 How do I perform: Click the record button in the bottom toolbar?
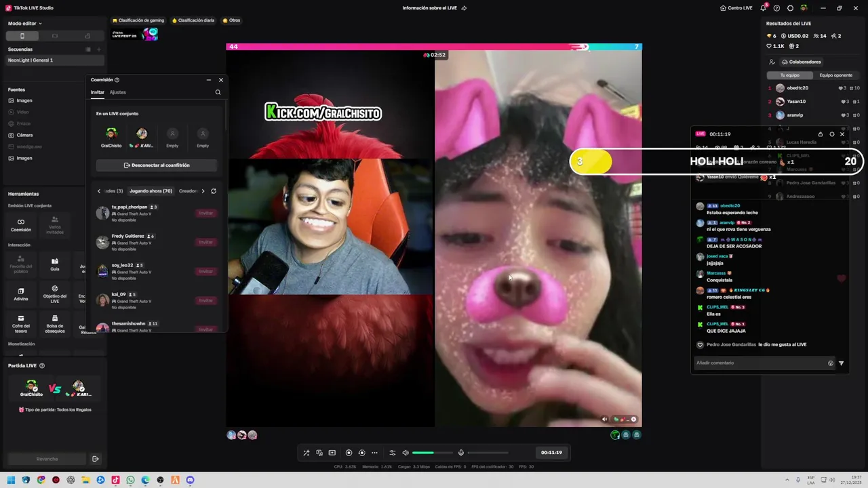pyautogui.click(x=349, y=453)
